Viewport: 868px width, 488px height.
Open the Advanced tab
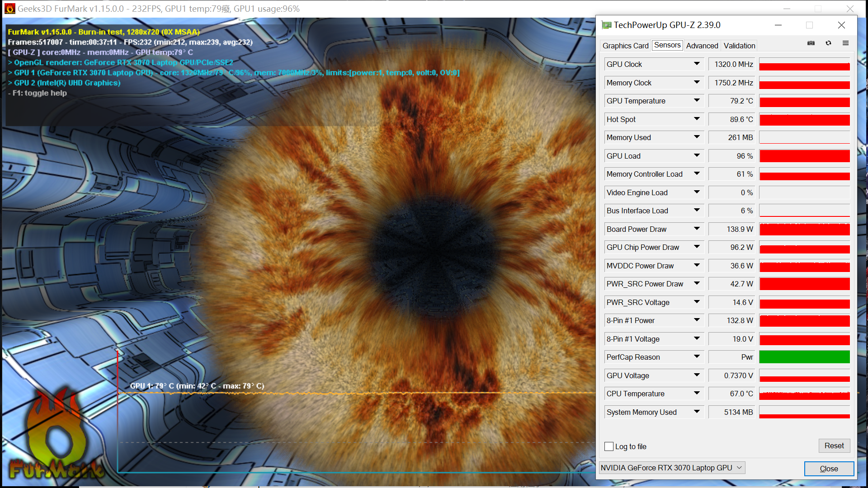coord(702,46)
